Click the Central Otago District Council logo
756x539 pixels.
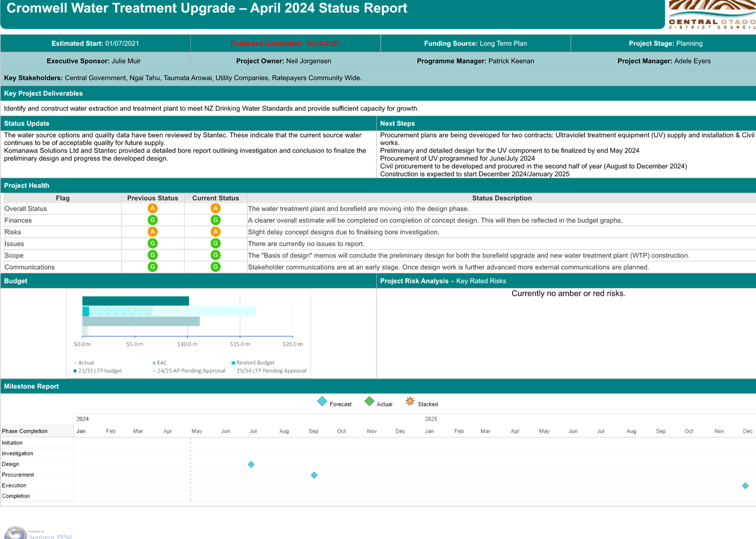pos(712,15)
